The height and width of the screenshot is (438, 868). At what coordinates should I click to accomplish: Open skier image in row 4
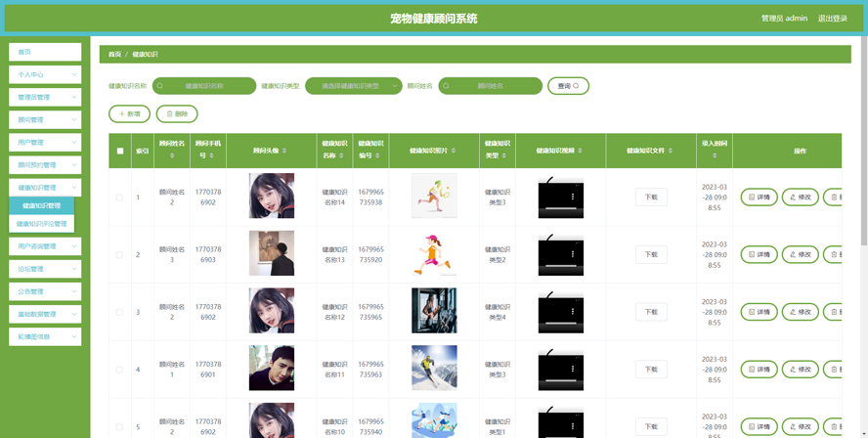[x=434, y=368]
